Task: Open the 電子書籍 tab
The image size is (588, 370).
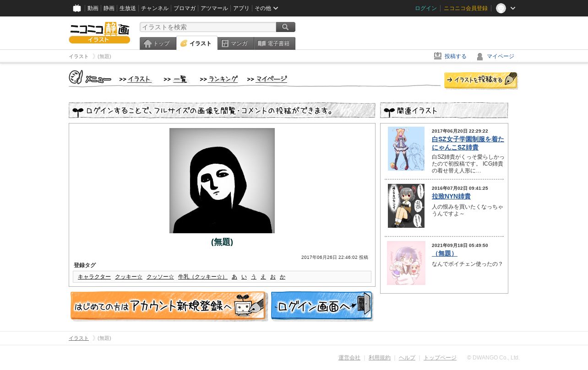Action: 275,43
